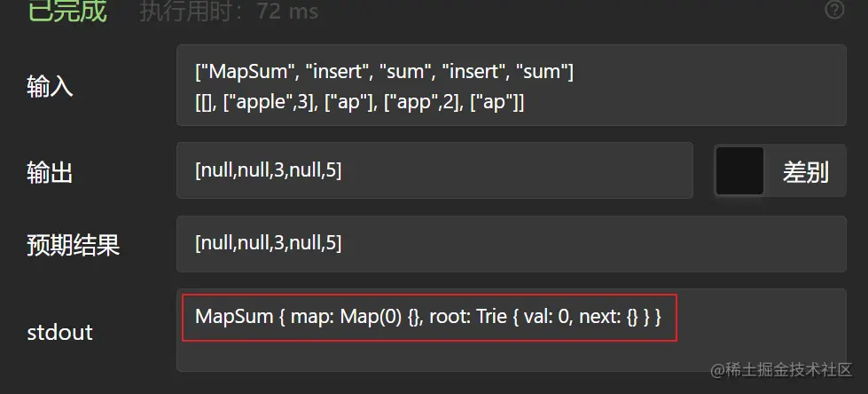Click the 输入 row label

click(51, 87)
